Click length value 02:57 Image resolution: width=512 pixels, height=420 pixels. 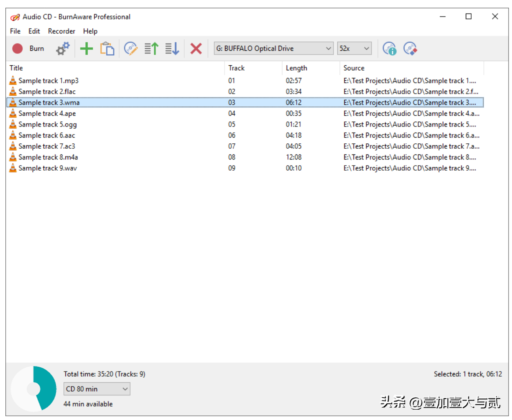[294, 80]
